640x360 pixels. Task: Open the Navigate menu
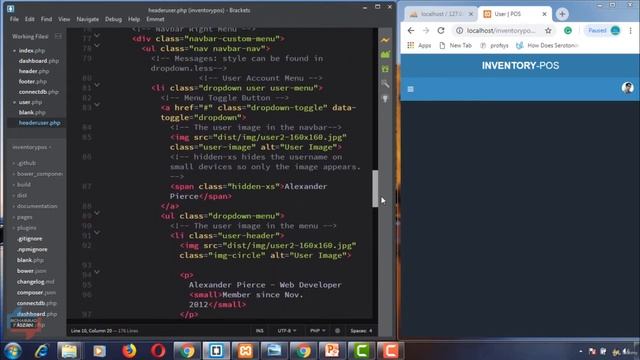(x=87, y=19)
